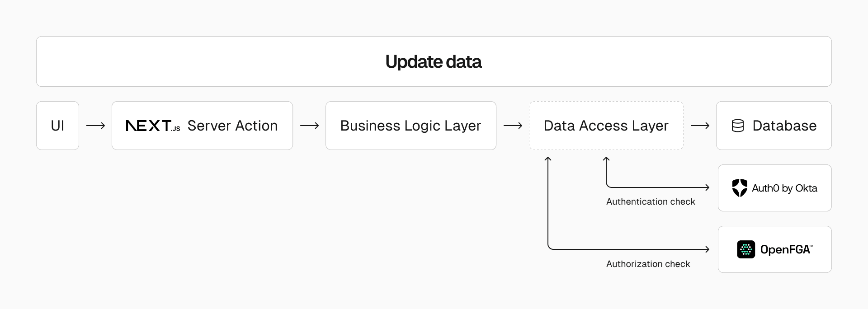Click the Server Action label text
This screenshot has width=868, height=309.
[232, 126]
